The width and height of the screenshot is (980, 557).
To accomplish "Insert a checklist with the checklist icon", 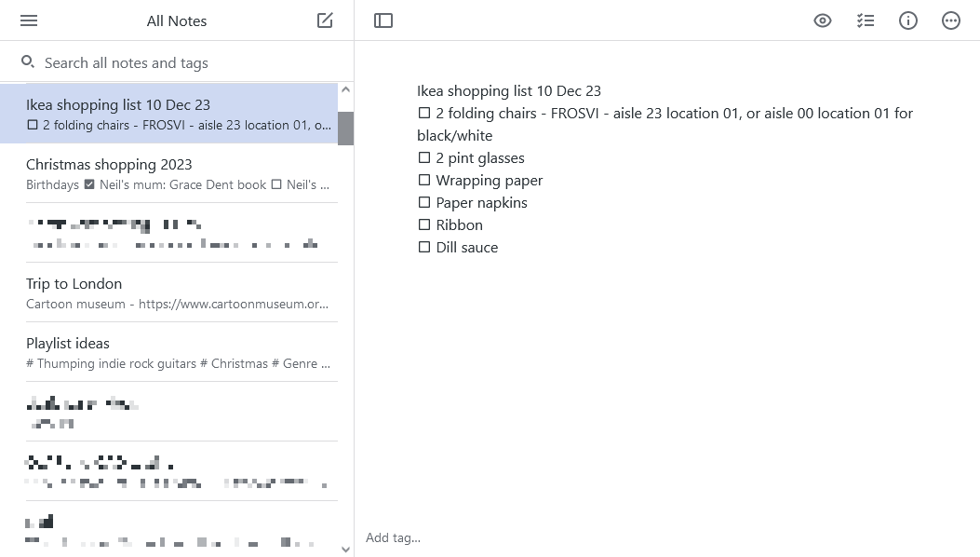I will [x=866, y=20].
